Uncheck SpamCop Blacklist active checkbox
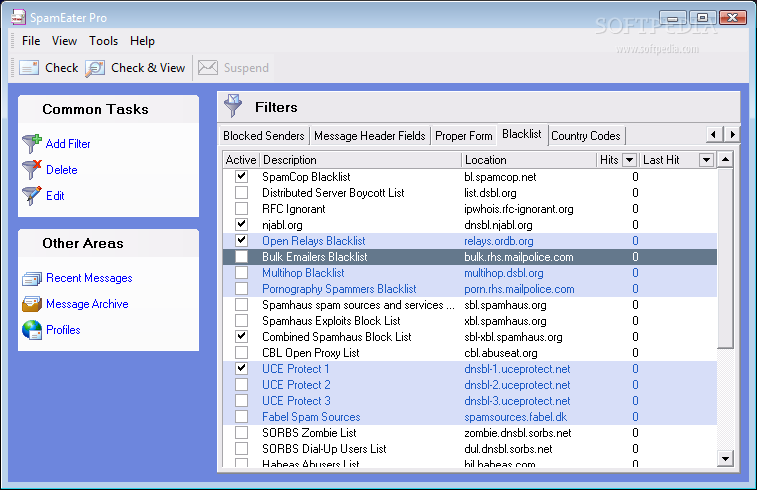This screenshot has width=757, height=490. click(x=241, y=177)
